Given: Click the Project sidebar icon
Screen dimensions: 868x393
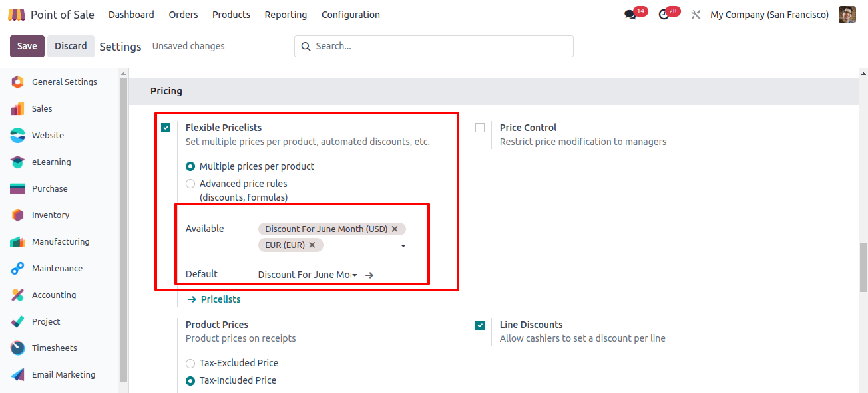Looking at the screenshot, I should pyautogui.click(x=18, y=322).
